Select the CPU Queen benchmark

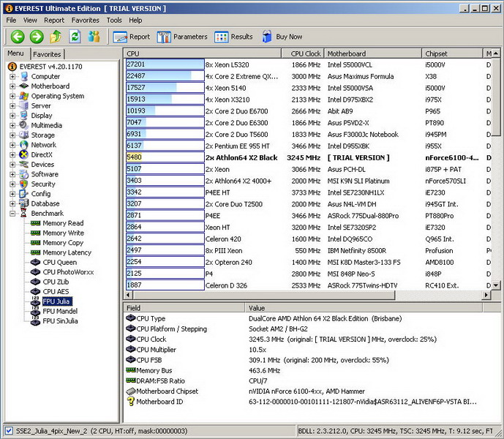click(x=59, y=262)
